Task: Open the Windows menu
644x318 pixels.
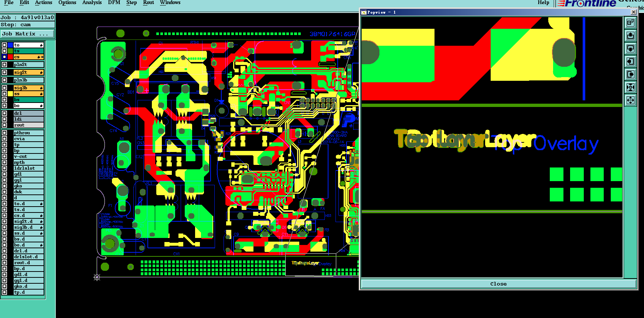Action: point(170,3)
